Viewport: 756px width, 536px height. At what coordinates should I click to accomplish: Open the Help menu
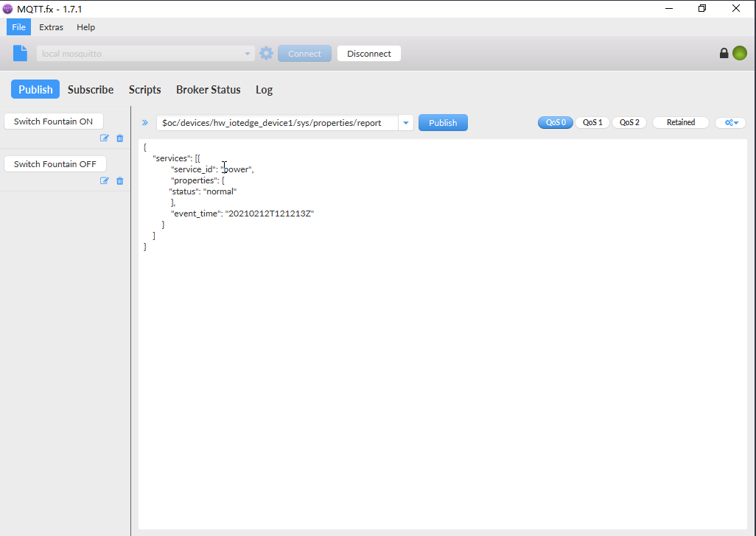click(x=85, y=27)
